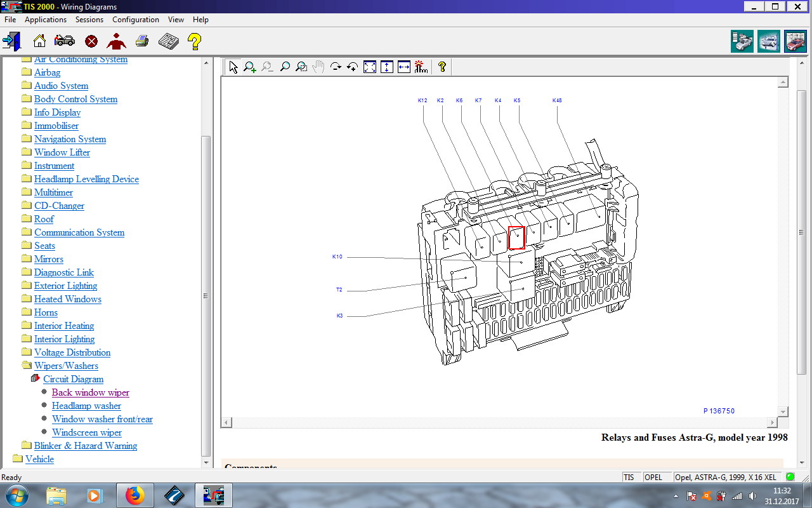Click the diagram's horizontal scrollbar track

click(498, 422)
